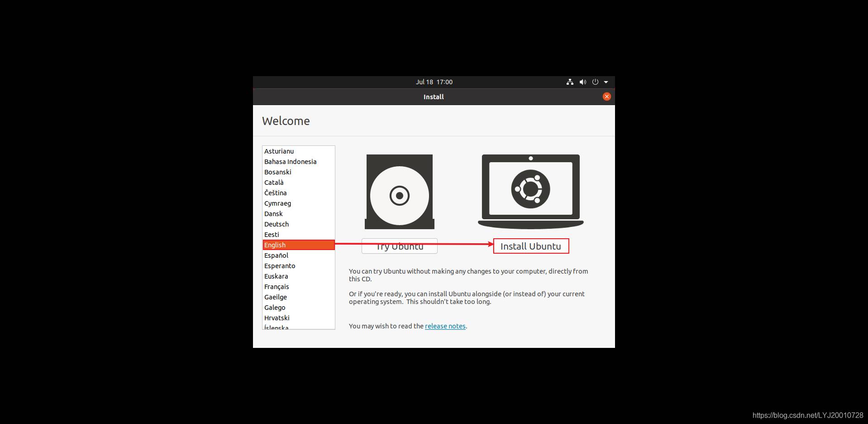Choose Galego from the language list
Viewport: 868px width, 424px height.
point(299,308)
